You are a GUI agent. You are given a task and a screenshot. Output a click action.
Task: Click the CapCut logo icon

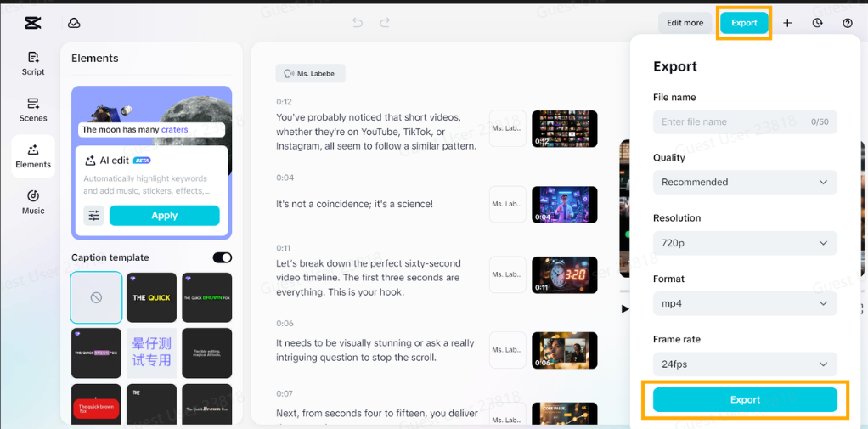33,23
